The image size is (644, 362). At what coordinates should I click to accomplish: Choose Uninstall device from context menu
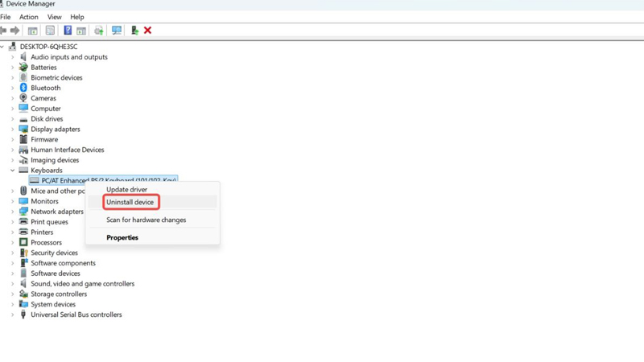pos(130,203)
